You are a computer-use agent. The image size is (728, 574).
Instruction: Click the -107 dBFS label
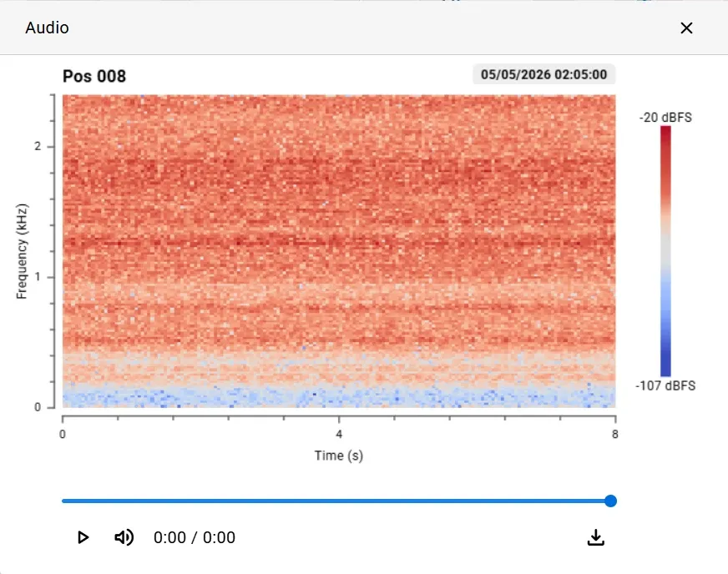click(665, 385)
